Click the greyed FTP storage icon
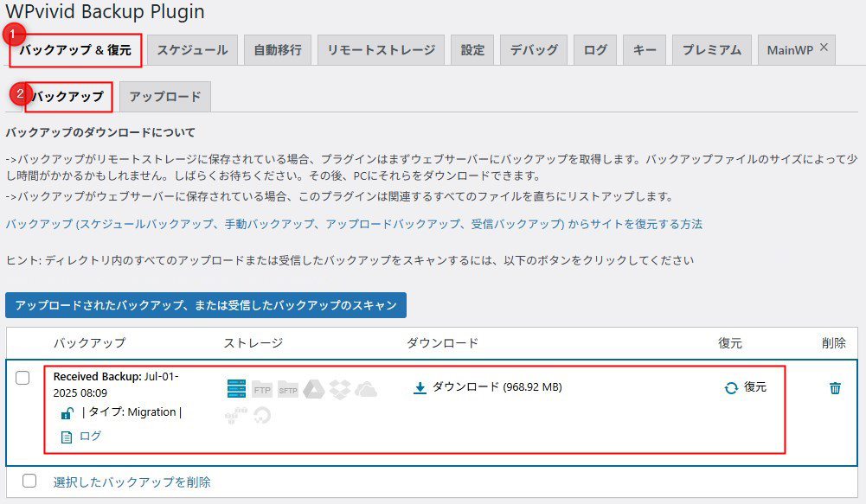866x504 pixels. [x=262, y=389]
